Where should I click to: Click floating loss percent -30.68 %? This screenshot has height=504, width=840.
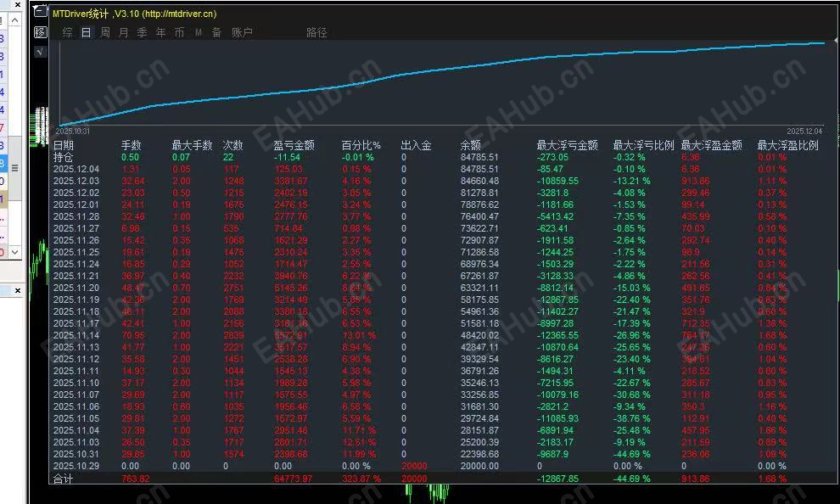click(x=631, y=395)
